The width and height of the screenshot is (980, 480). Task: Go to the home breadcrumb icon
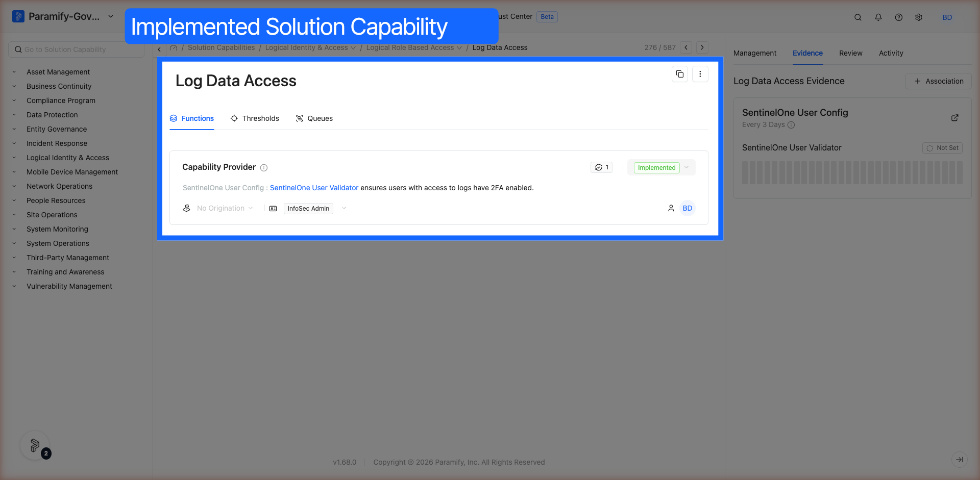point(174,48)
